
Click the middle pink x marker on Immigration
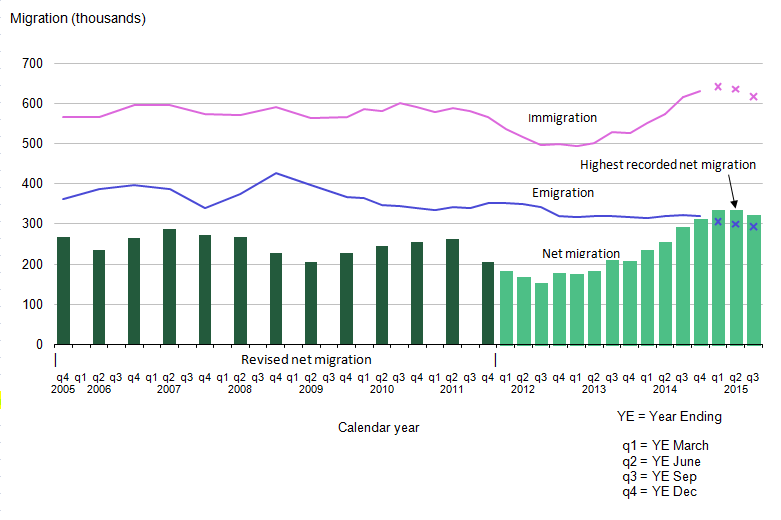[x=735, y=90]
